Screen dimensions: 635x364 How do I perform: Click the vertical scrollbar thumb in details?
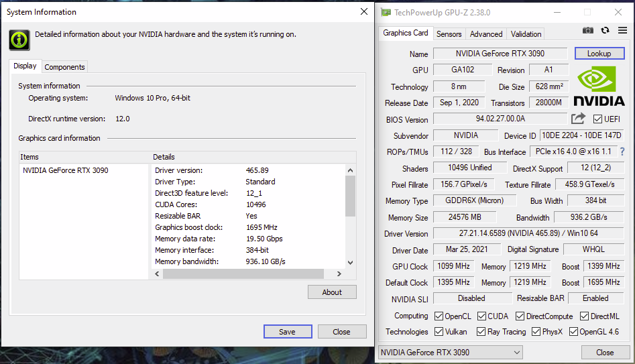click(350, 196)
